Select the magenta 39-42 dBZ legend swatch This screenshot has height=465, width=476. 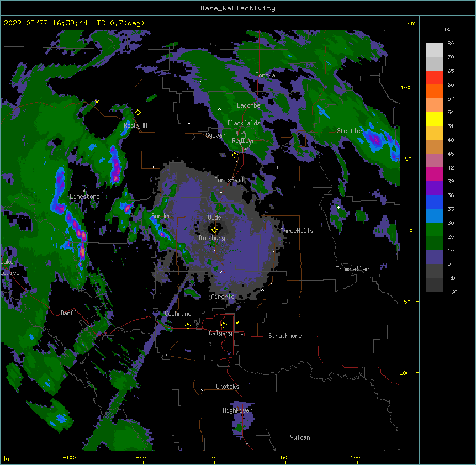coord(434,174)
